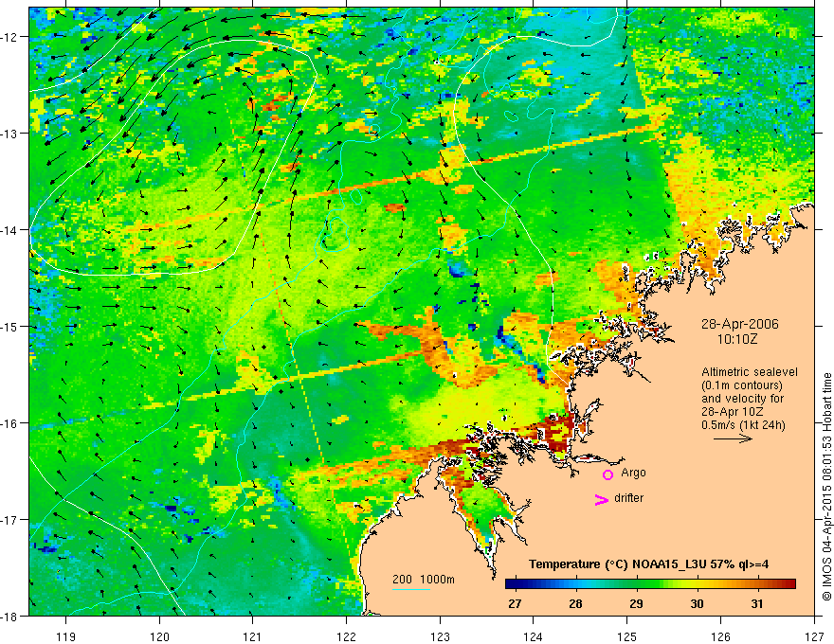Click the cyan bathymetry legend line

(411, 589)
